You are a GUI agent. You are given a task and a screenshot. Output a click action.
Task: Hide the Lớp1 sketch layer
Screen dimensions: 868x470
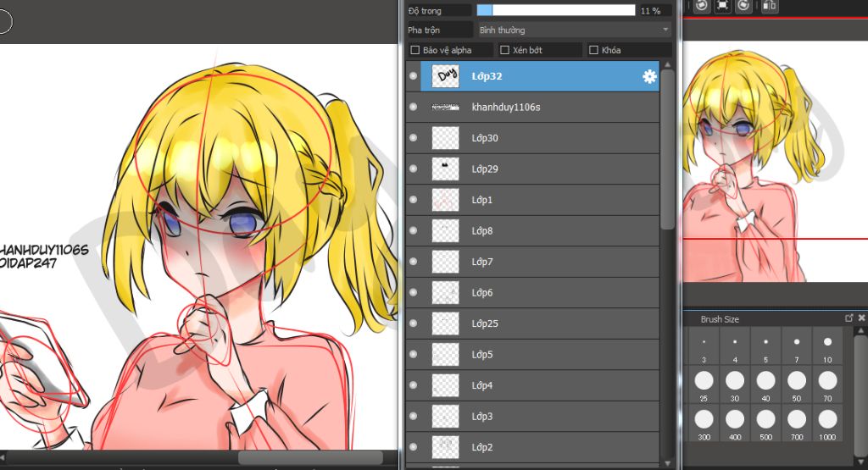pos(413,200)
